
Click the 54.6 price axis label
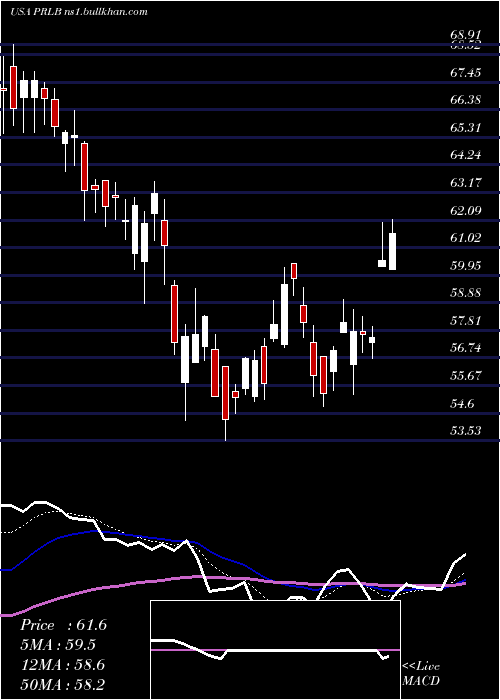coord(462,404)
